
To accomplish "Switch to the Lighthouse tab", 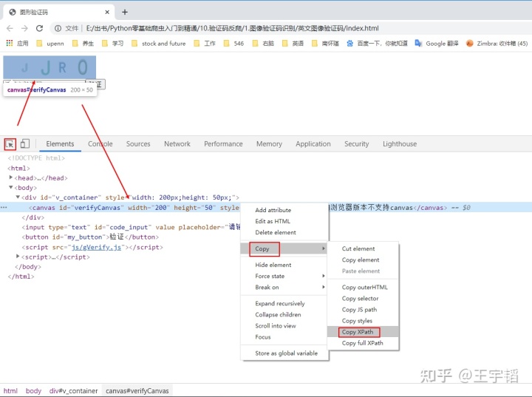I will point(400,144).
